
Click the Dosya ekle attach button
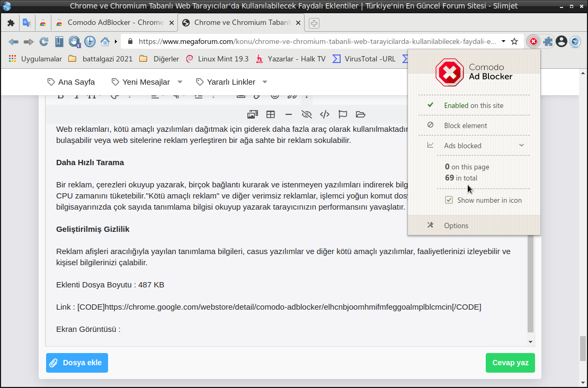(77, 363)
